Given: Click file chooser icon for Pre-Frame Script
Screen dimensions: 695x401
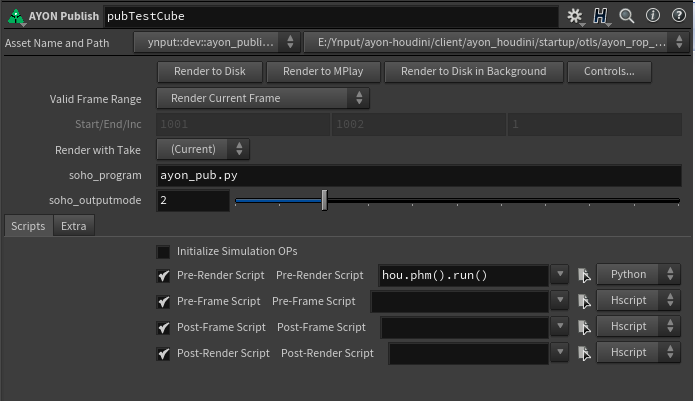Looking at the screenshot, I should click(x=585, y=301).
